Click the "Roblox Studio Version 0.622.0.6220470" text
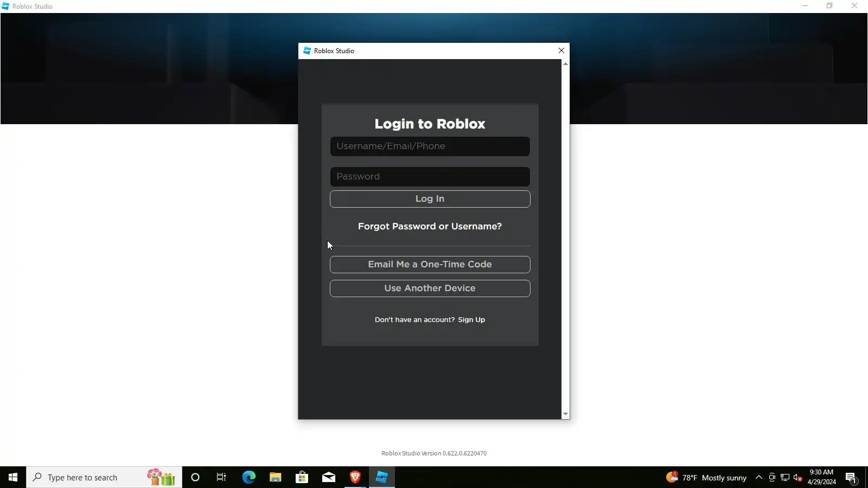868x488 pixels. pos(434,453)
